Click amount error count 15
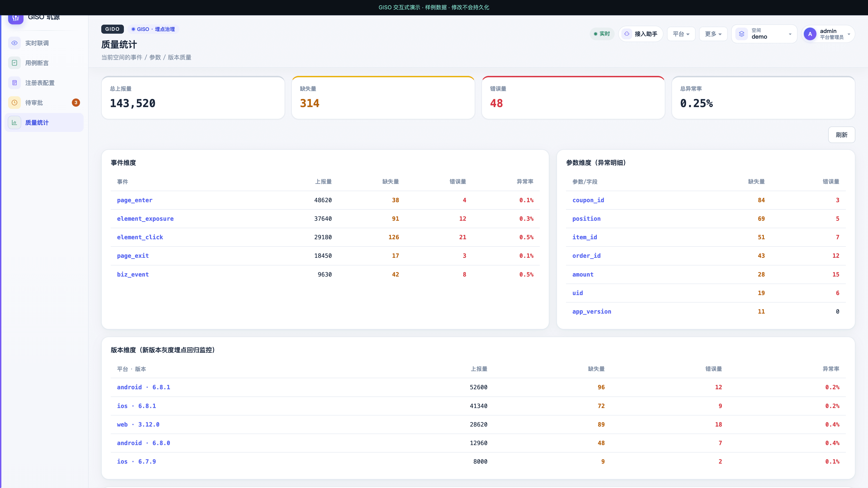The height and width of the screenshot is (488, 868). pyautogui.click(x=836, y=274)
